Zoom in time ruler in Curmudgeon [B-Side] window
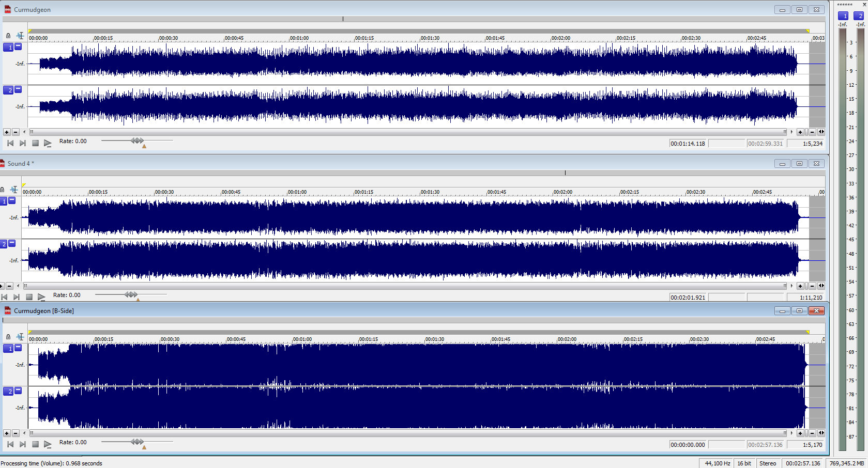 pyautogui.click(x=800, y=433)
